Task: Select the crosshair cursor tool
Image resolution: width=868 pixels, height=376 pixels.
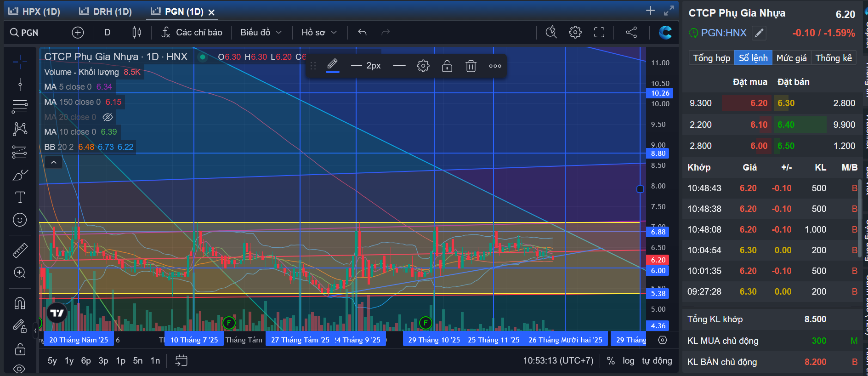Action: (20, 61)
